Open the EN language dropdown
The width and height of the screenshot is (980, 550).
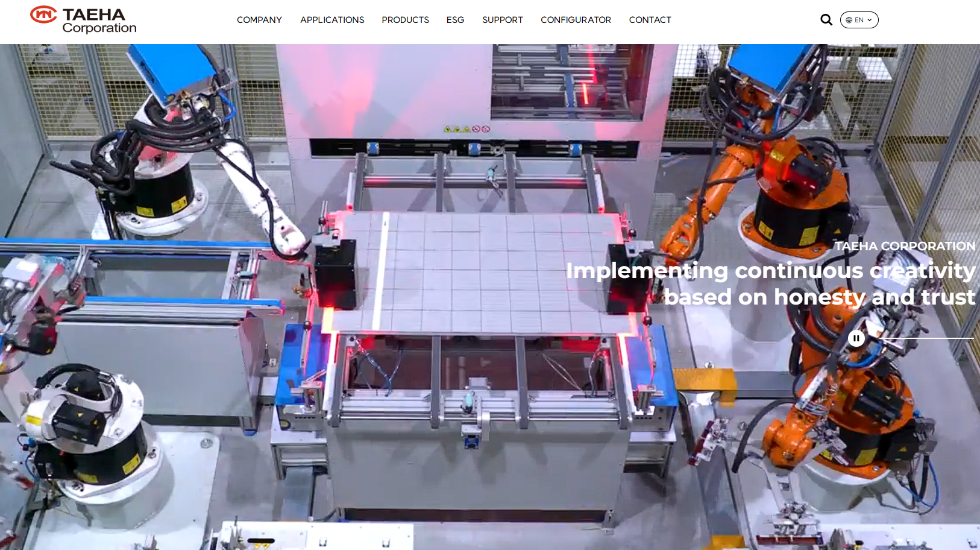point(859,20)
